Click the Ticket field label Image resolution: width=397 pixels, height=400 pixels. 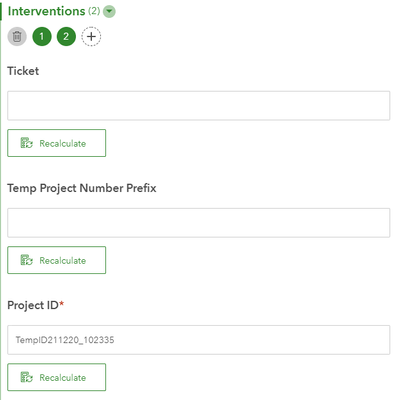(23, 71)
